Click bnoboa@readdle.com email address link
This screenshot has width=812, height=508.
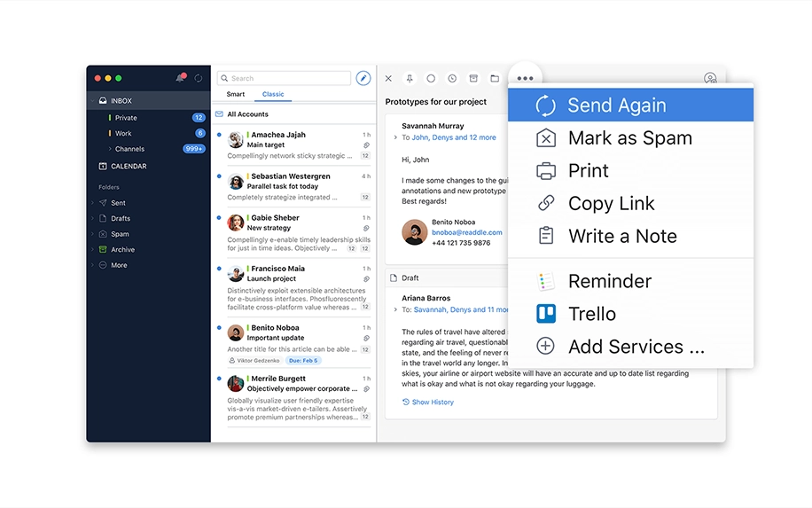tap(466, 232)
